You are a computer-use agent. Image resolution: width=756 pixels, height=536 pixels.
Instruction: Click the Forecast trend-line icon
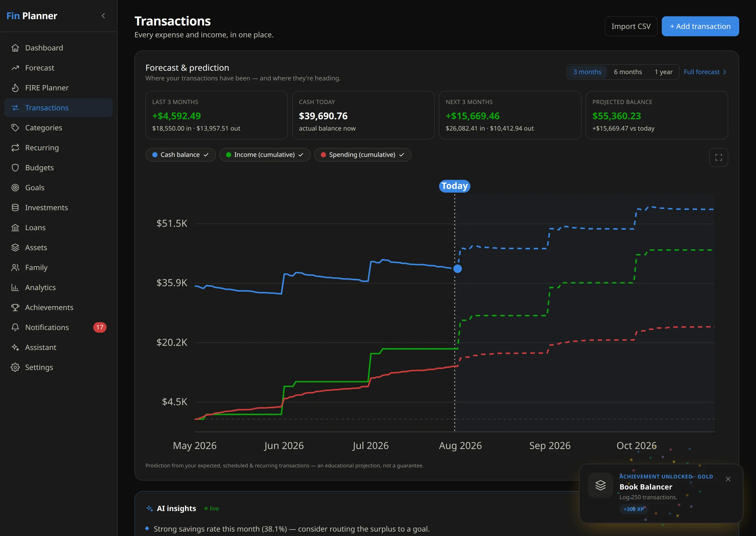pyautogui.click(x=15, y=68)
